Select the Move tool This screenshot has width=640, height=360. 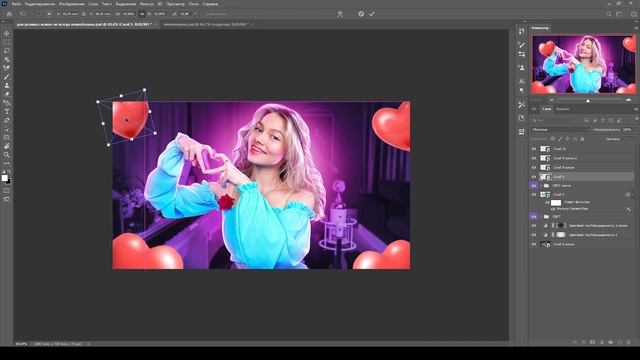point(7,33)
